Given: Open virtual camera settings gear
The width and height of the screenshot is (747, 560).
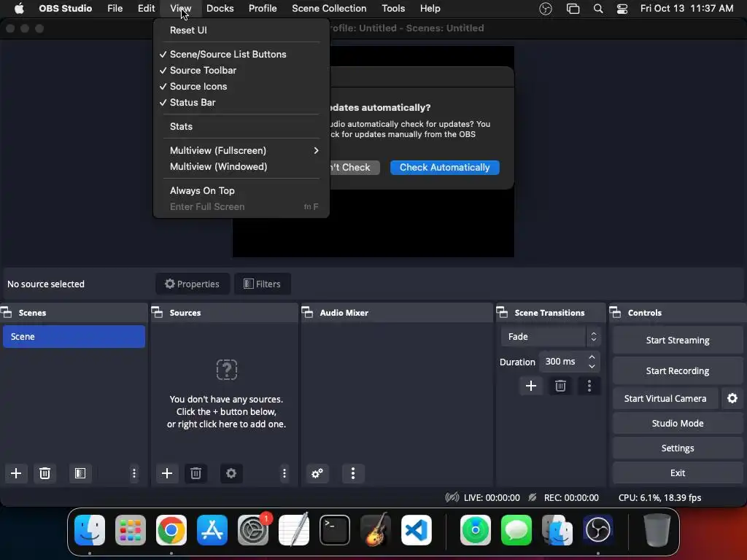Looking at the screenshot, I should click(732, 399).
